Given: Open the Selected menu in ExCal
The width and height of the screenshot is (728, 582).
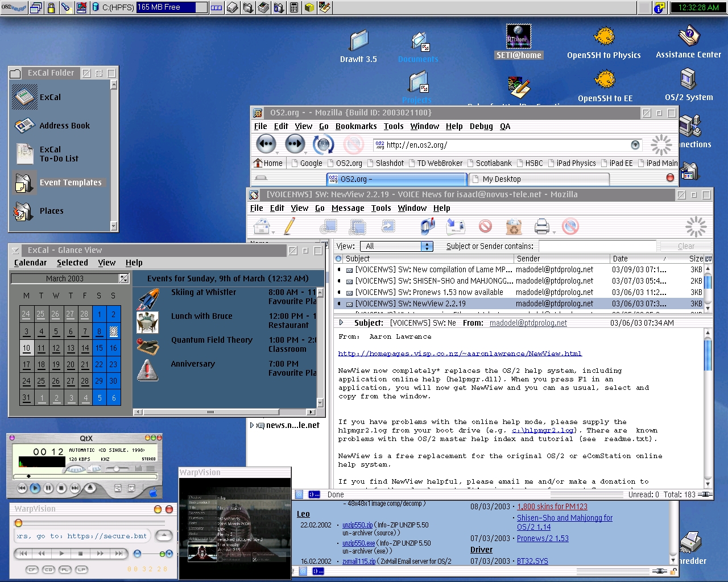Looking at the screenshot, I should click(x=72, y=263).
